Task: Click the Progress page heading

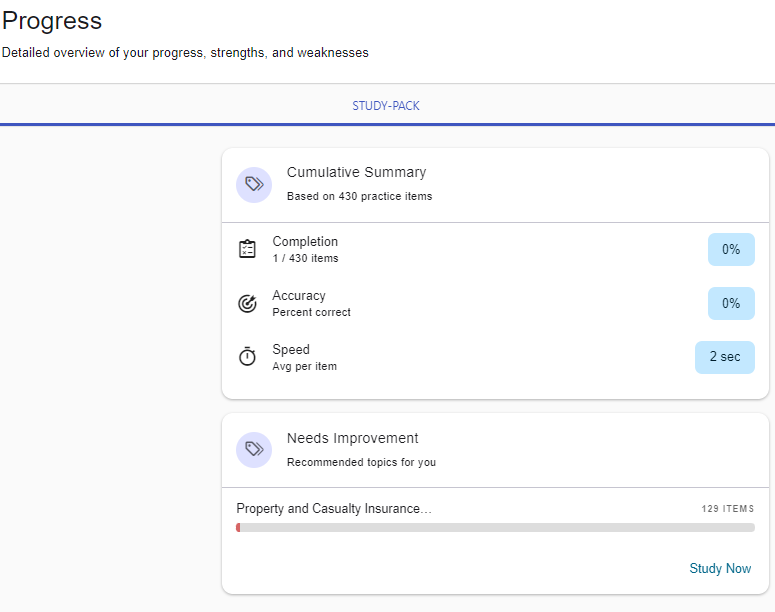Action: tap(52, 21)
